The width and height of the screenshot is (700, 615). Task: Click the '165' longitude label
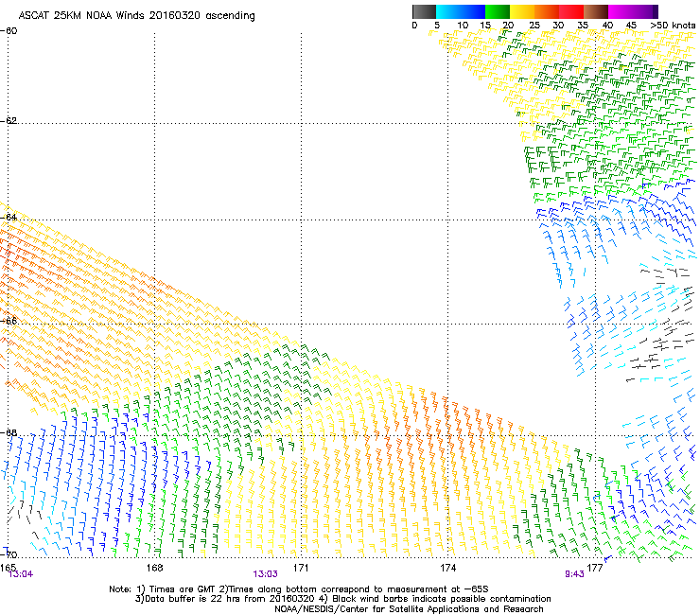click(8, 567)
